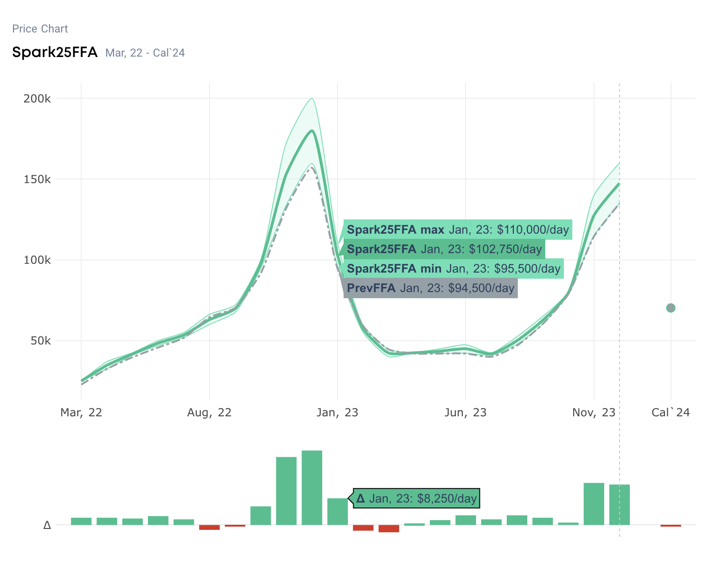The height and width of the screenshot is (573, 728).
Task: Click the Spark25FFA chart title
Action: coord(55,52)
